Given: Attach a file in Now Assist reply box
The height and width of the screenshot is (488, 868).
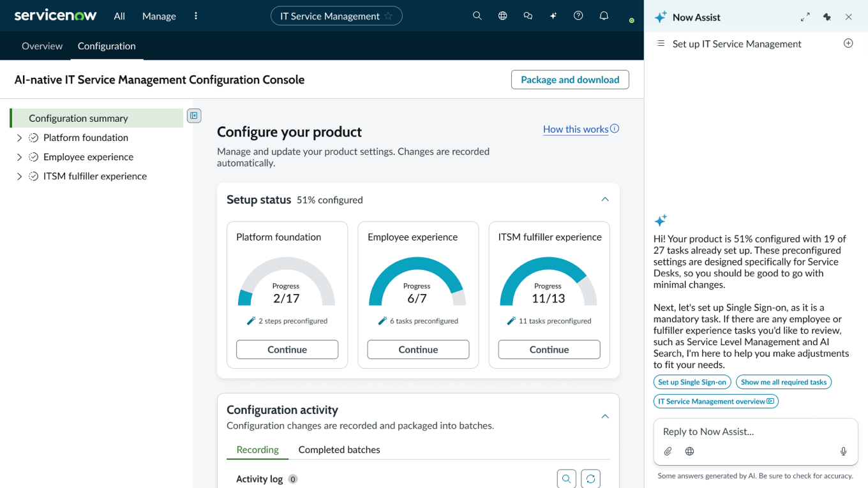Looking at the screenshot, I should (668, 451).
